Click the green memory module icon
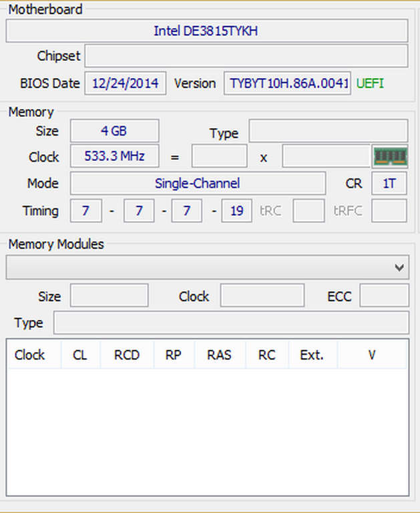 (x=390, y=156)
